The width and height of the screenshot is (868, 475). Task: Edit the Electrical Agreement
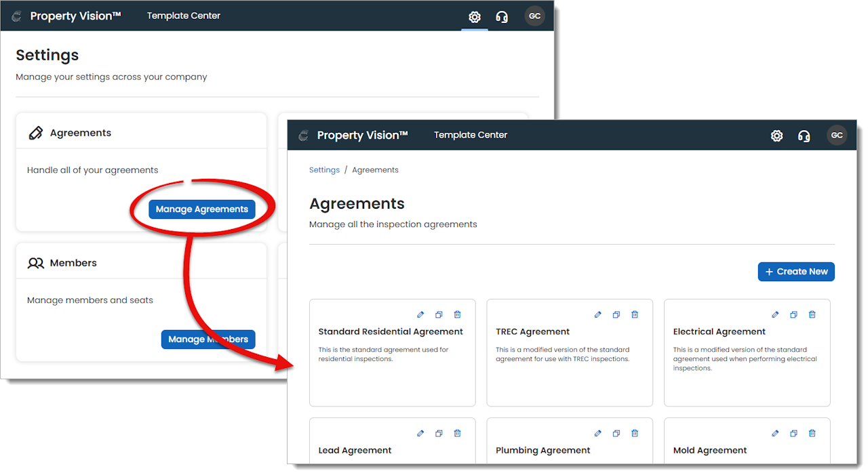(776, 314)
